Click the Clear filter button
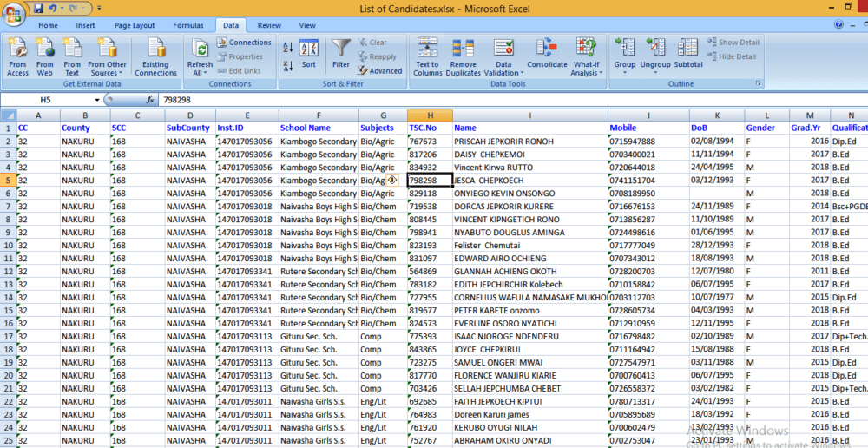868x448 pixels. tap(372, 42)
